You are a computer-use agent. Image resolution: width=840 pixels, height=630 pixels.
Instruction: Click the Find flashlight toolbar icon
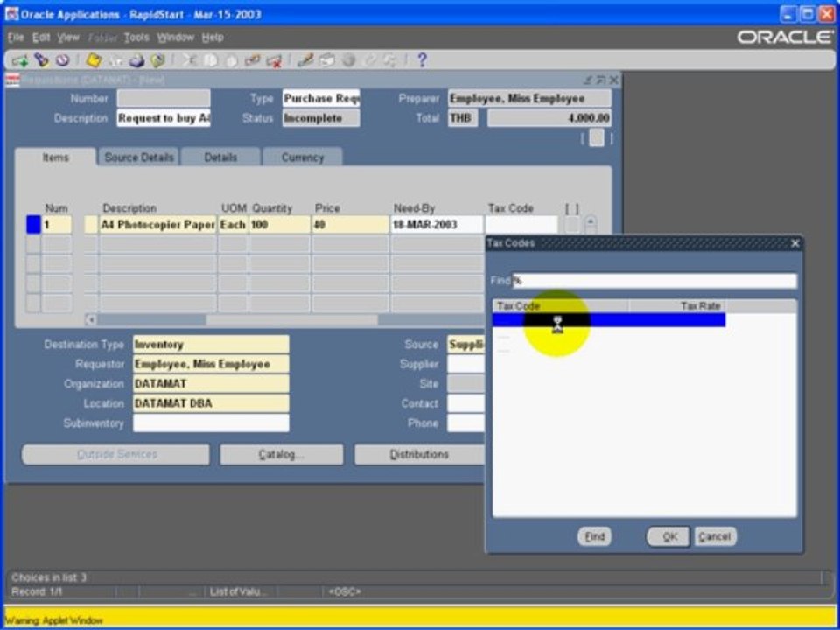click(41, 60)
